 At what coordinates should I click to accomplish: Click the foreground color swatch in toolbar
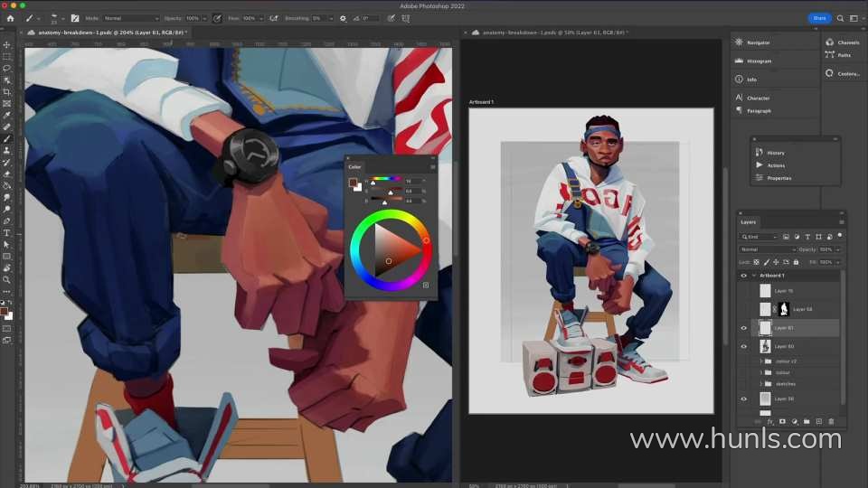[4, 312]
